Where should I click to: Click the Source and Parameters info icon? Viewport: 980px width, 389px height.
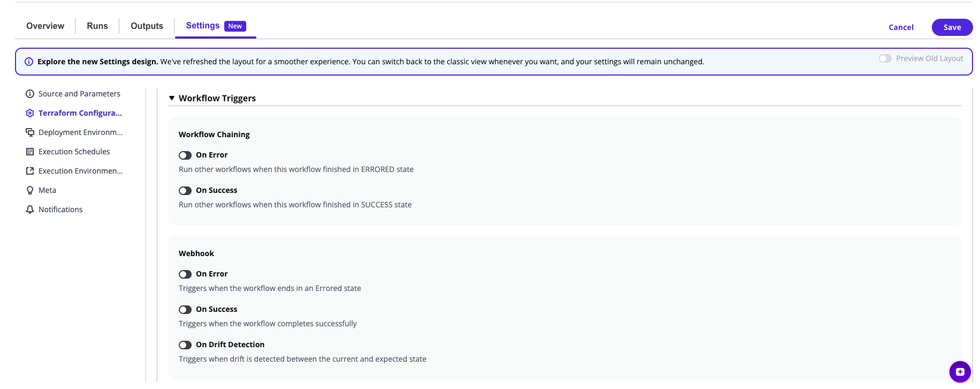point(29,94)
